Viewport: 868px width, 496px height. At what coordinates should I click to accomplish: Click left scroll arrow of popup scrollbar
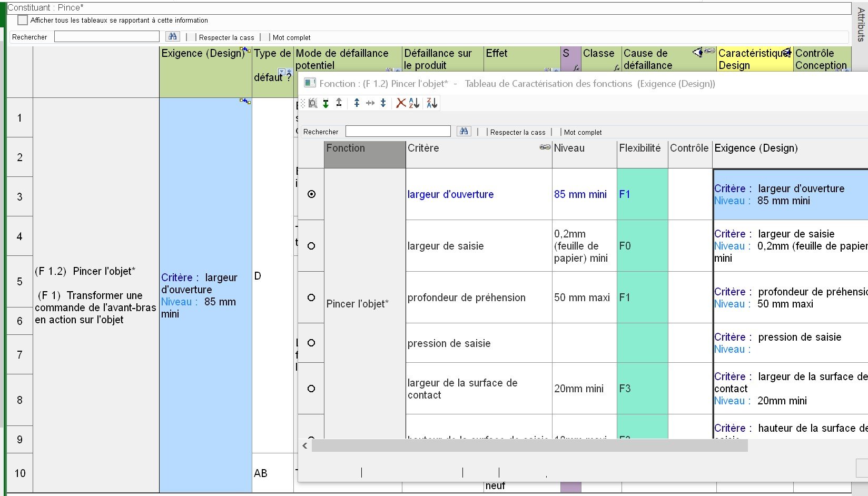pos(305,445)
